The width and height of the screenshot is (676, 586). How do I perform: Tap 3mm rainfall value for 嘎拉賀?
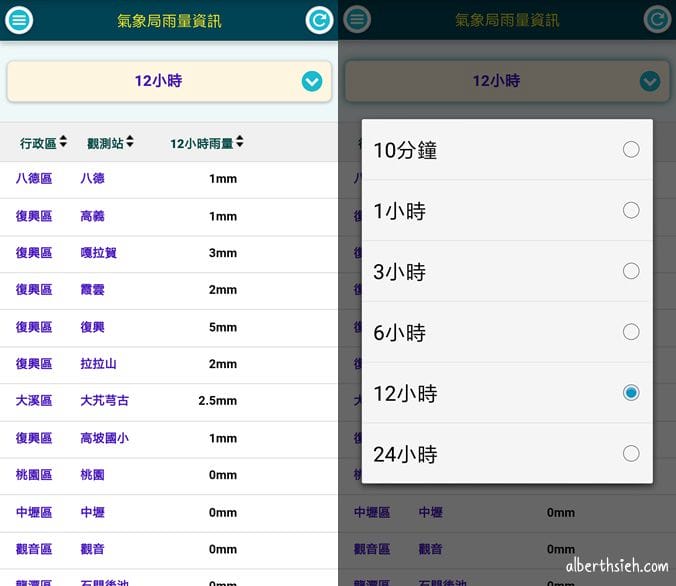(x=223, y=253)
